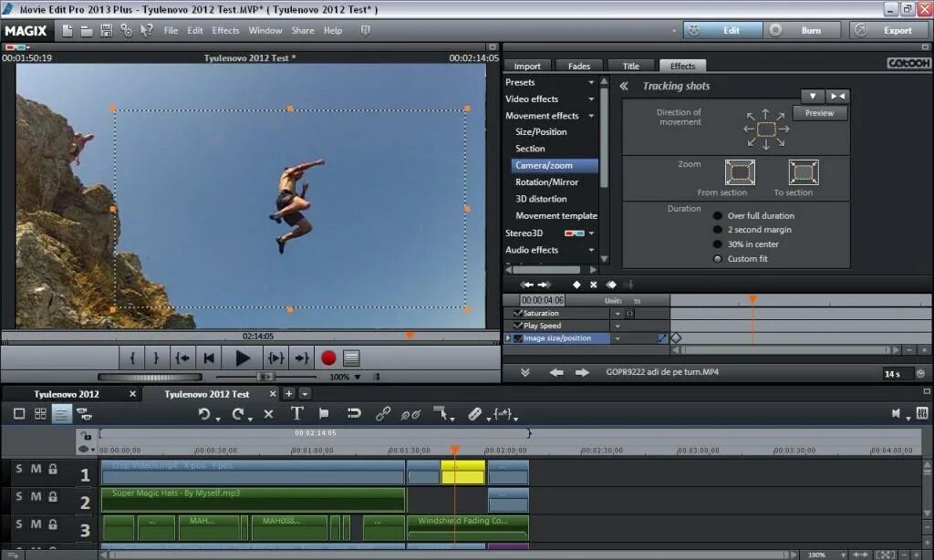
Task: Undo the last action in timeline toolbar
Action: pos(204,413)
